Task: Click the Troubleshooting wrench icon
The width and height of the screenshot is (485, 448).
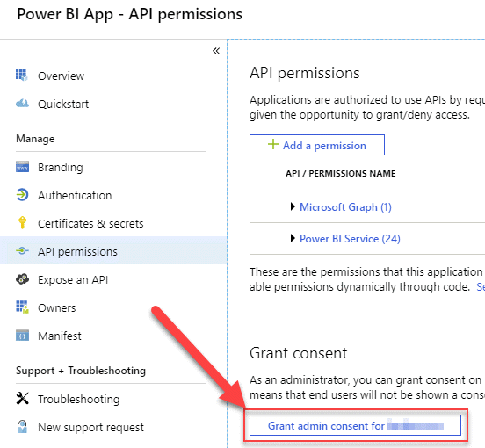Action: click(x=22, y=399)
